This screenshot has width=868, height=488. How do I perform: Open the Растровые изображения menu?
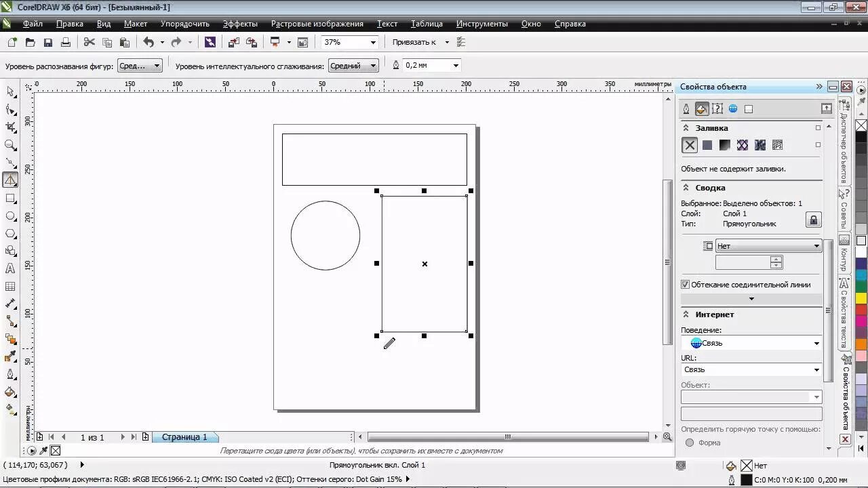coord(317,24)
